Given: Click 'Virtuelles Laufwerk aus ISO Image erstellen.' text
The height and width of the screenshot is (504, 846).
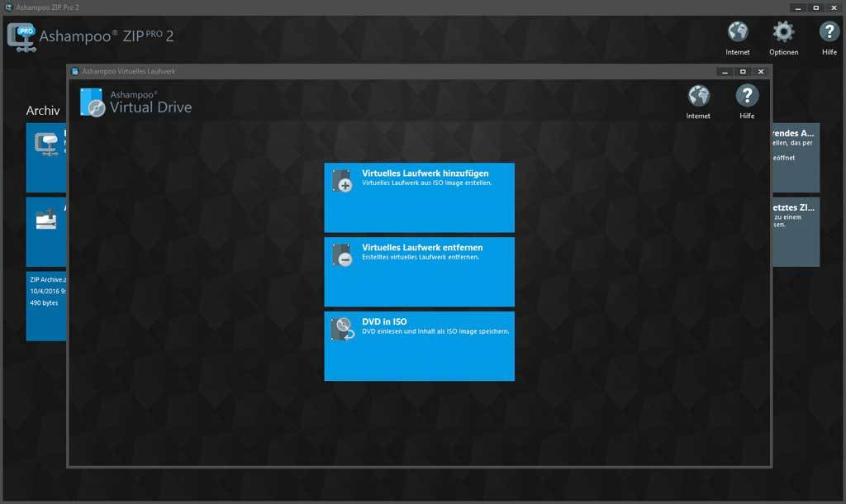Looking at the screenshot, I should 427,183.
